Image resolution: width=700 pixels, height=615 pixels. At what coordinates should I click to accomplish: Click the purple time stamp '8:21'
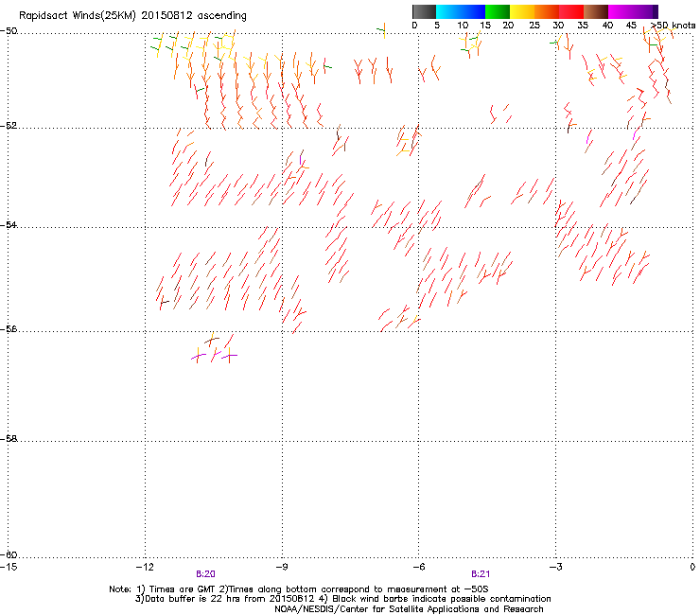tap(481, 574)
